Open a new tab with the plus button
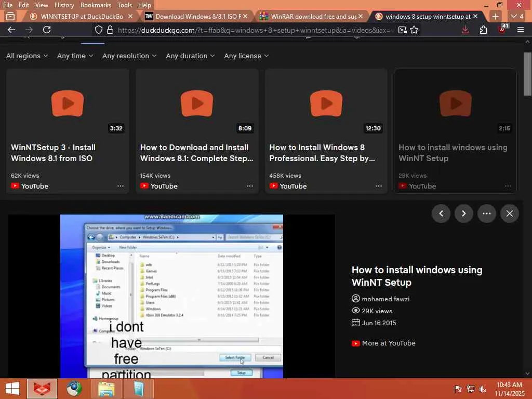 point(495,16)
